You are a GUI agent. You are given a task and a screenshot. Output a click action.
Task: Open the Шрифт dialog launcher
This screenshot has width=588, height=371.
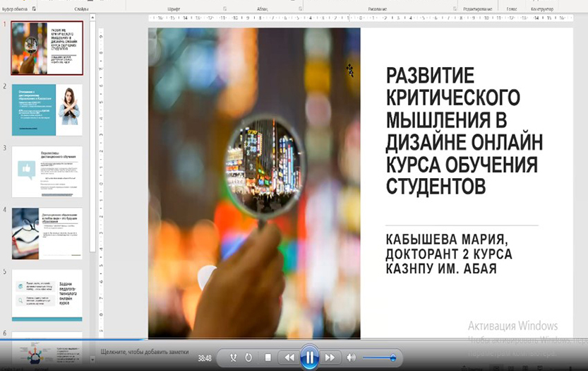[x=224, y=8]
